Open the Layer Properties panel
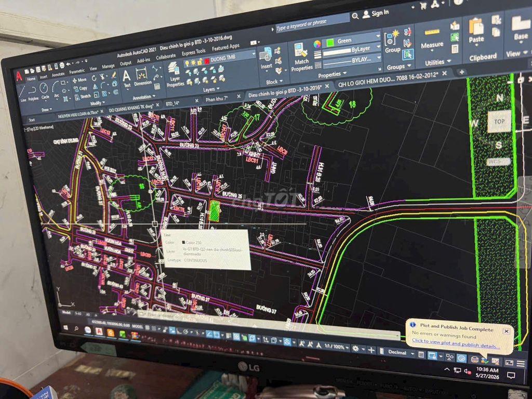The width and height of the screenshot is (532, 399). (175, 74)
